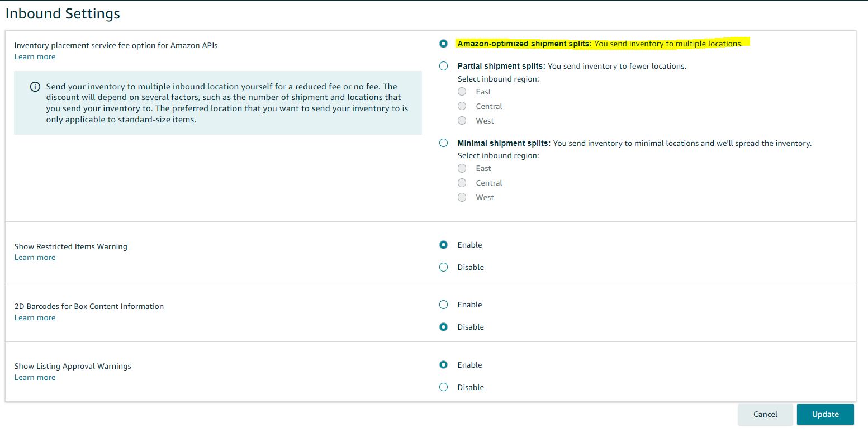Disable 2D Barcodes for Box Content Information

point(443,327)
